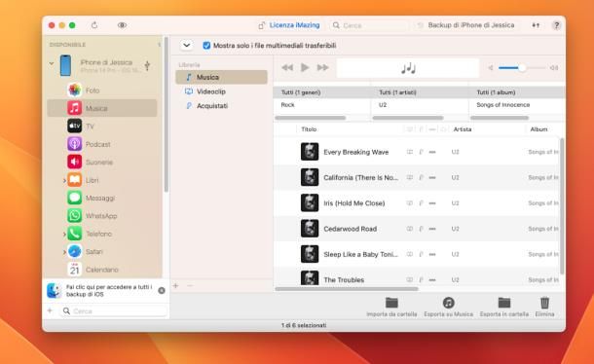The height and width of the screenshot is (364, 594).
Task: Open Licenza iMazing link
Action: pyautogui.click(x=294, y=25)
